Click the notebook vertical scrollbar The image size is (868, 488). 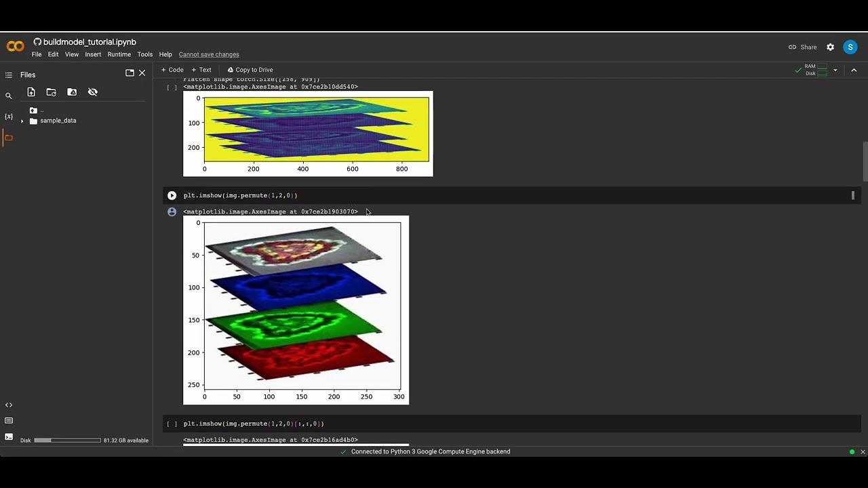(865, 161)
